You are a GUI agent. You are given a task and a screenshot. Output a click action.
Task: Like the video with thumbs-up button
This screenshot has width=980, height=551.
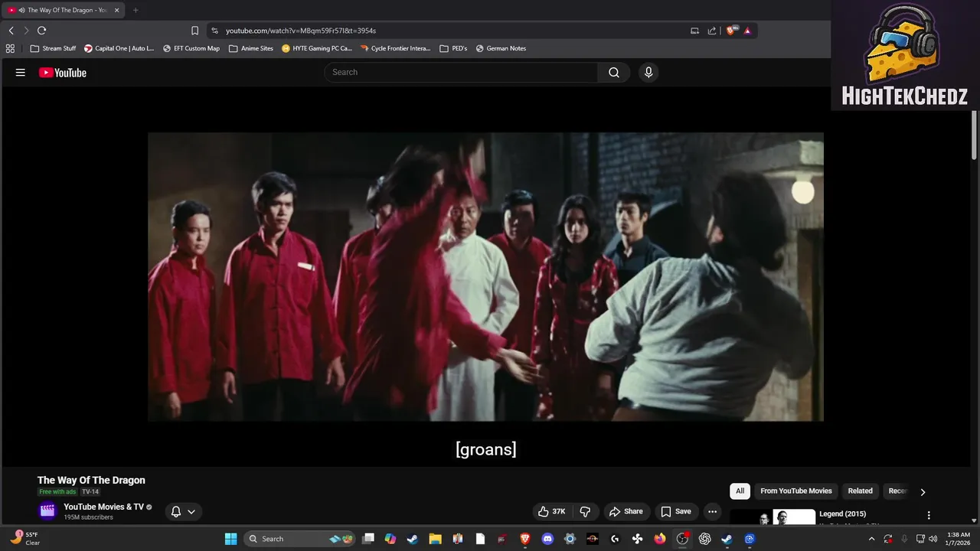[552, 511]
